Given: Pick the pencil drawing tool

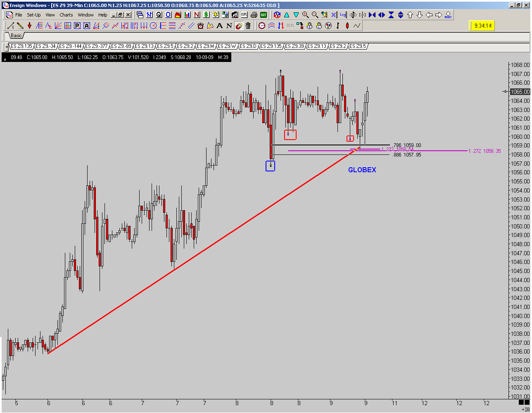Looking at the screenshot, I should (20, 26).
